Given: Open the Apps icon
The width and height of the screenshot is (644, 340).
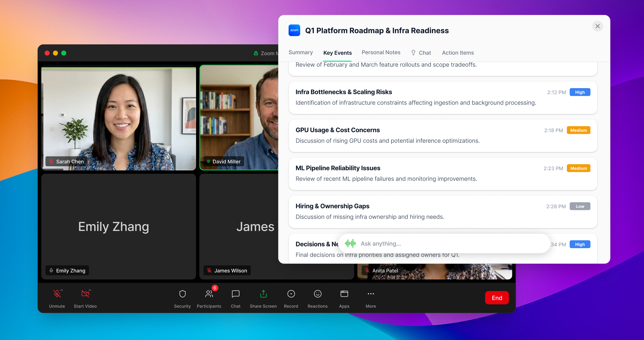Looking at the screenshot, I should pyautogui.click(x=344, y=294).
